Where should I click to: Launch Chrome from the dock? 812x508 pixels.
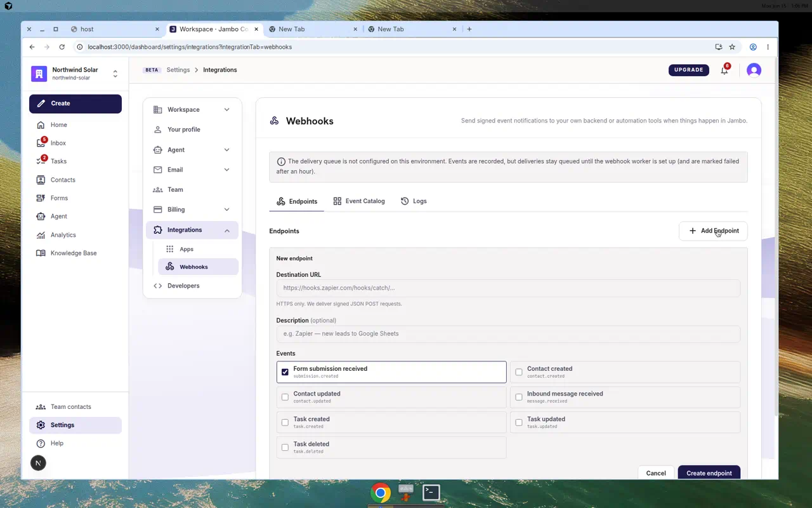(381, 493)
